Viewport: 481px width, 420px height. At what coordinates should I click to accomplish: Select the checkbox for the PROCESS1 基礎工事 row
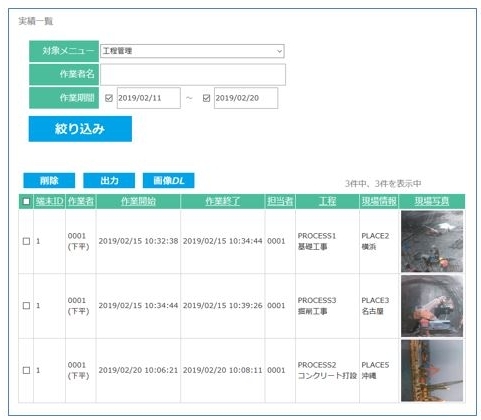click(26, 241)
